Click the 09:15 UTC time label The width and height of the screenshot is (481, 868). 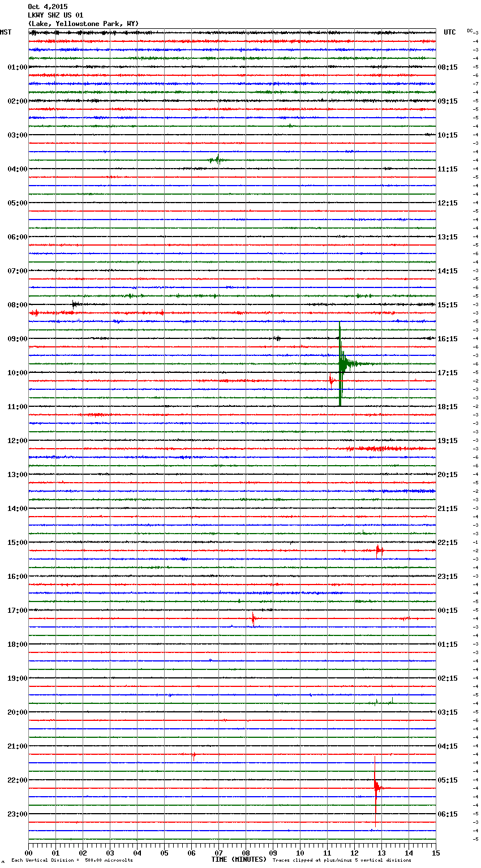(x=448, y=101)
